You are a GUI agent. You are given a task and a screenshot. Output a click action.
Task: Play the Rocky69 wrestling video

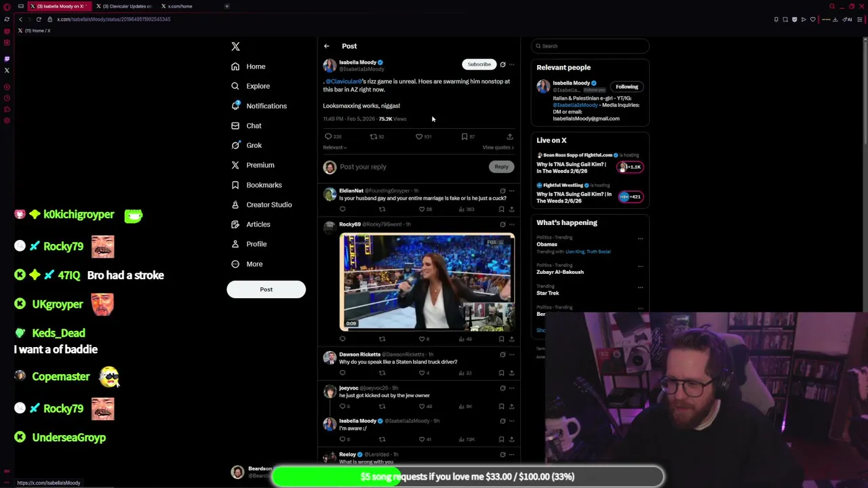tap(427, 281)
